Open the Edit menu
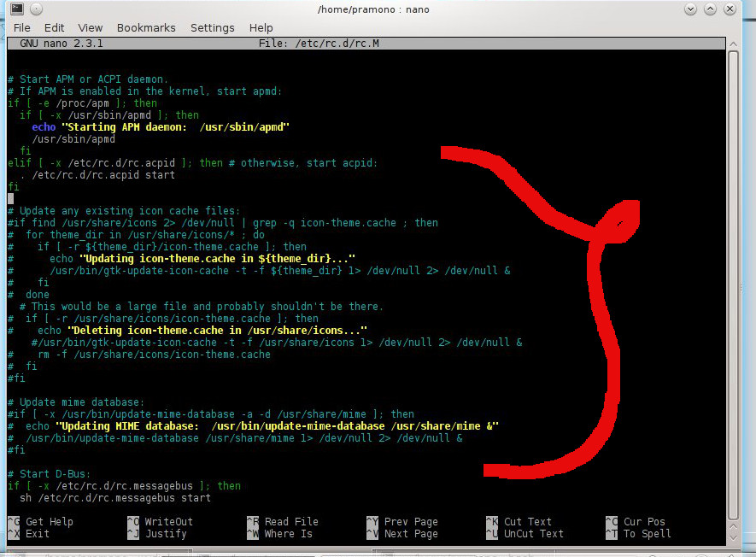This screenshot has width=756, height=557. [x=54, y=28]
